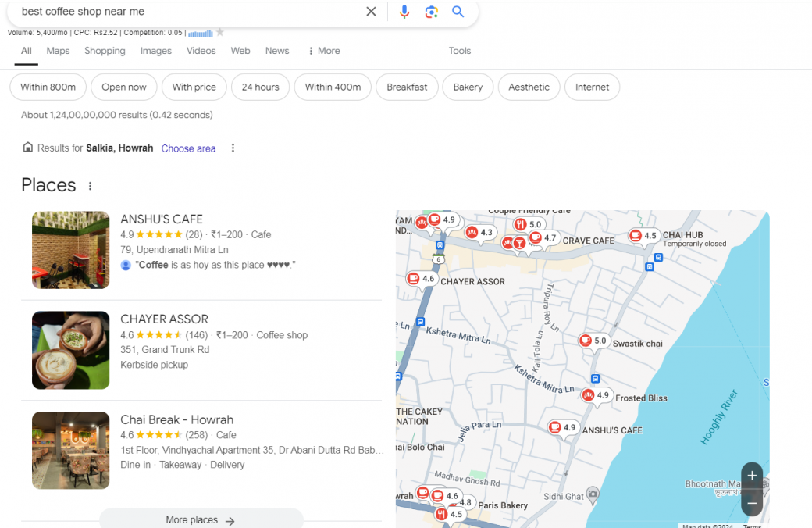
Task: Open the ANSHU'S CAFE listing title
Action: 162,219
